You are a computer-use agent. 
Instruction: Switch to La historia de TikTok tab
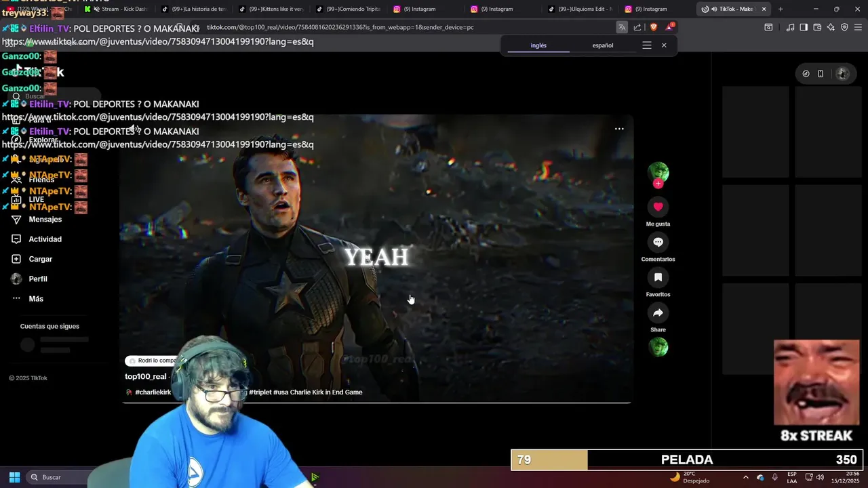tap(194, 9)
